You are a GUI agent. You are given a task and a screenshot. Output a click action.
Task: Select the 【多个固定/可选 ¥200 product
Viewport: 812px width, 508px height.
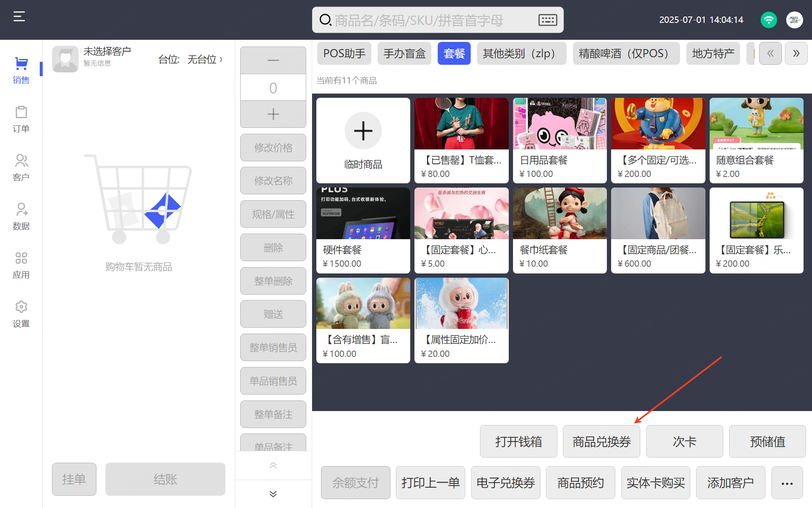click(x=658, y=141)
